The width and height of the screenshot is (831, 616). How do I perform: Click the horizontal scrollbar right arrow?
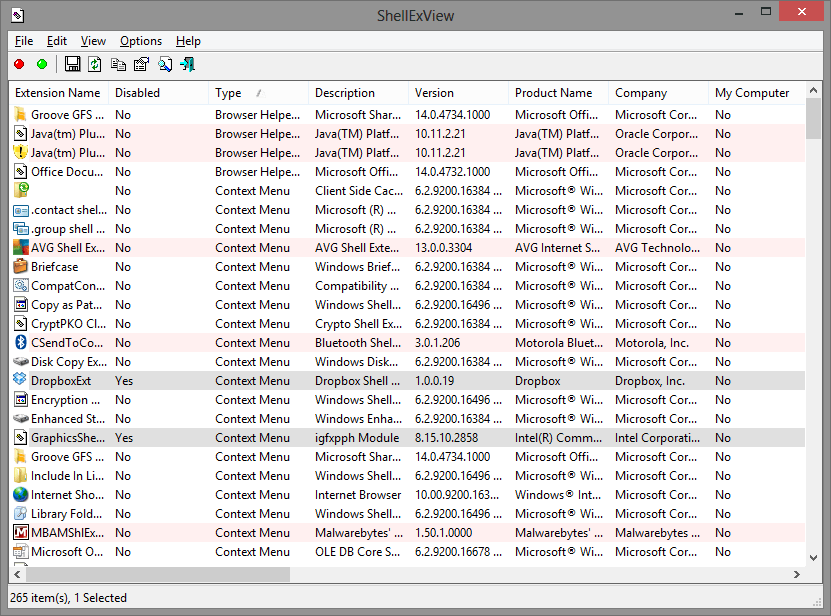pyautogui.click(x=797, y=574)
